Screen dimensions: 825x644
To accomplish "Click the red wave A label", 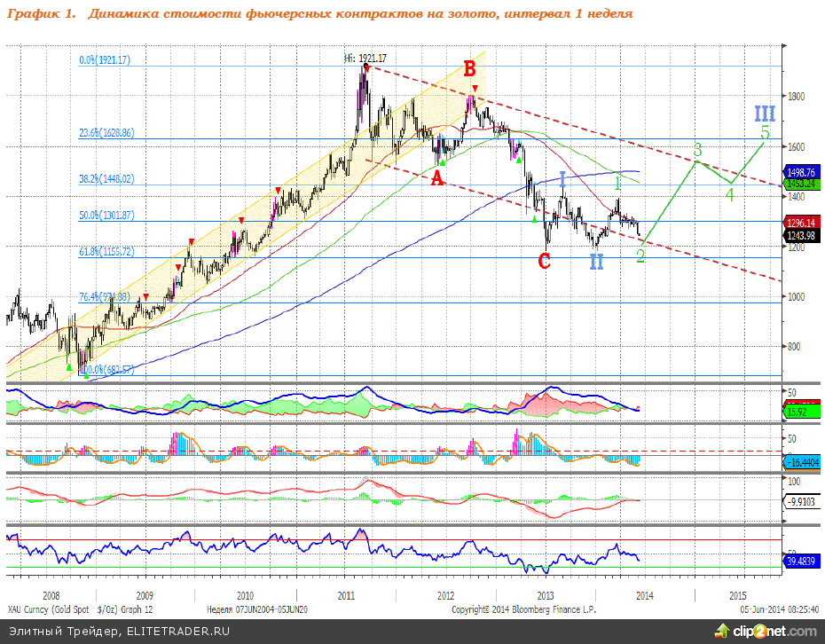I will (x=436, y=178).
